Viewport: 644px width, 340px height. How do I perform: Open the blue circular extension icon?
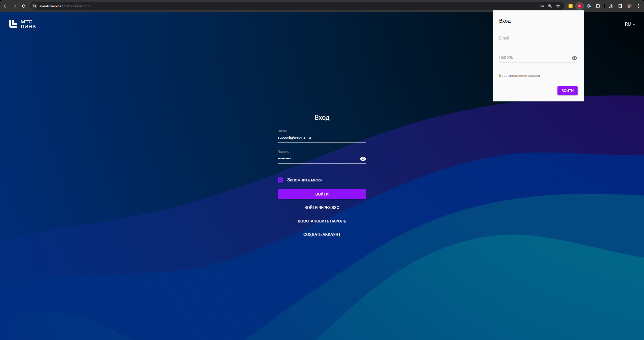click(x=589, y=6)
